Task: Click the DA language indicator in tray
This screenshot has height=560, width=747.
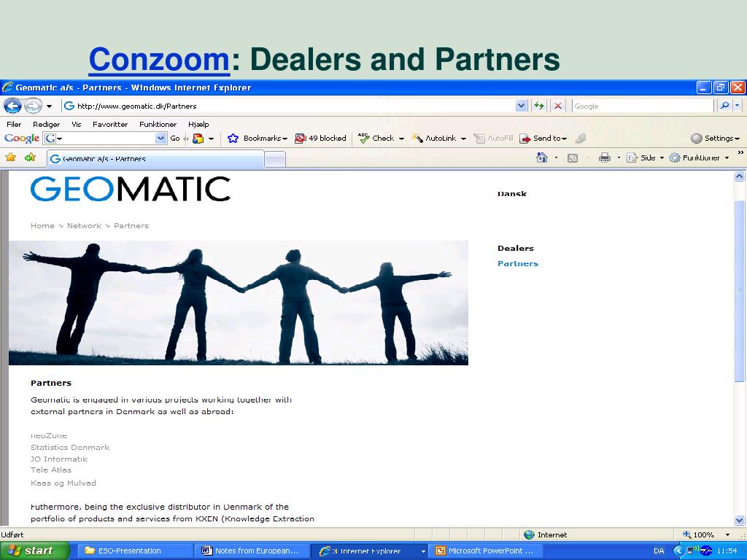Action: pyautogui.click(x=659, y=551)
